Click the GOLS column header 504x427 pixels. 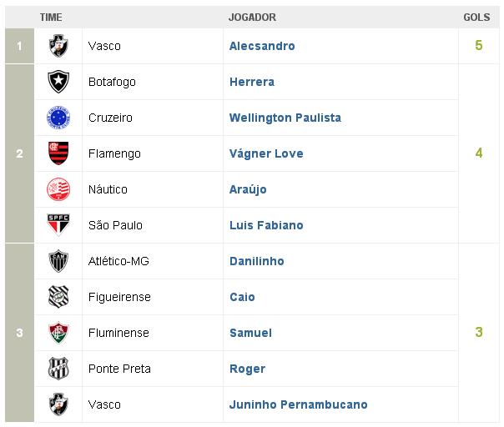click(477, 17)
